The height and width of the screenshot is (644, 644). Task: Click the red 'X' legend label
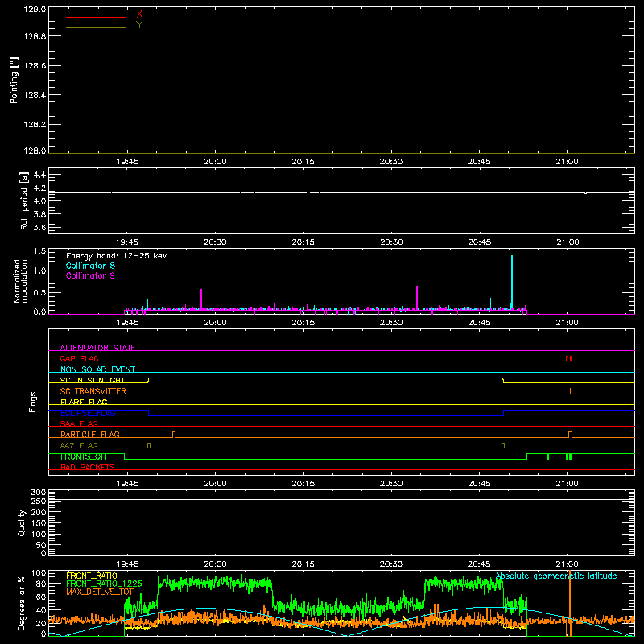click(139, 14)
